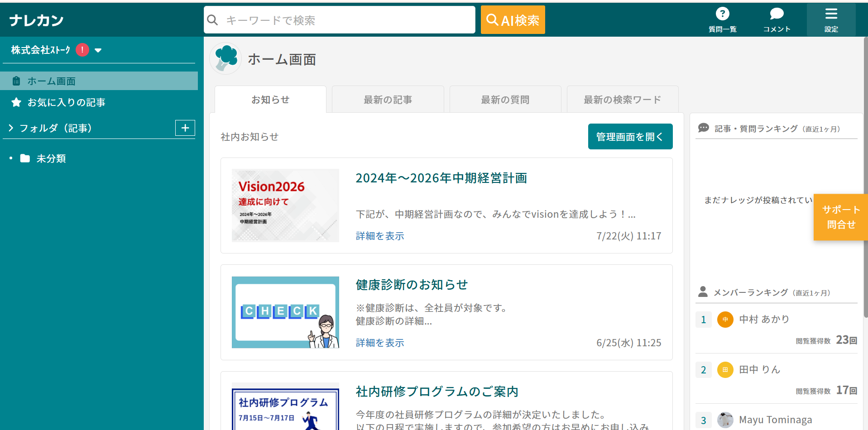Click the red alert badge beside 株式会社ストーク
Screen dimensions: 868x430
82,50
